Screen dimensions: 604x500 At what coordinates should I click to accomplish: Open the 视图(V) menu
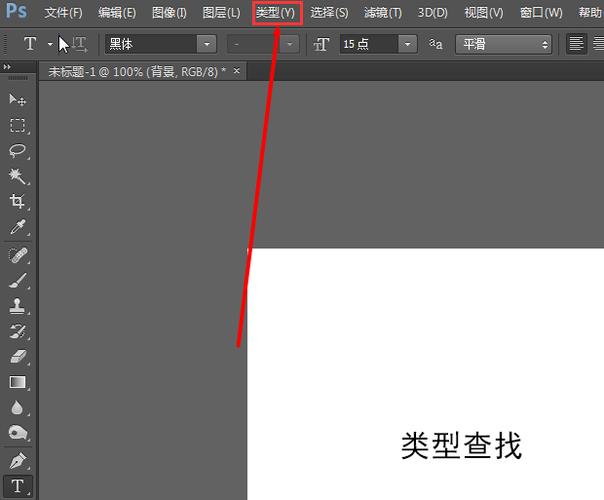(484, 13)
